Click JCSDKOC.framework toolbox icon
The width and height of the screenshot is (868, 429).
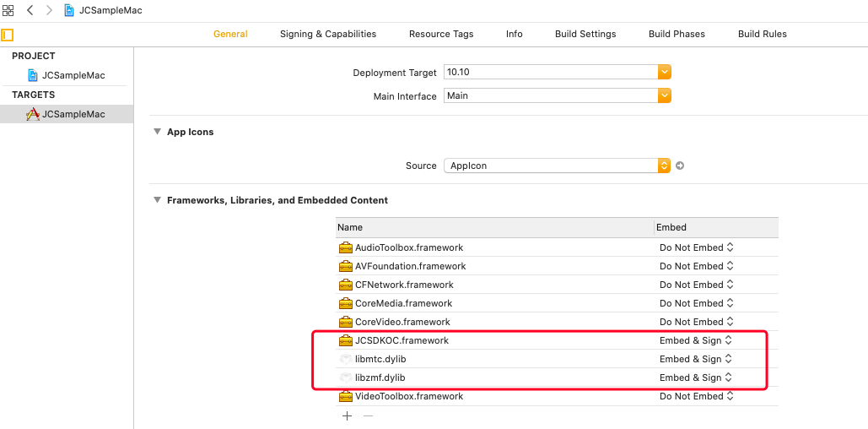click(346, 340)
